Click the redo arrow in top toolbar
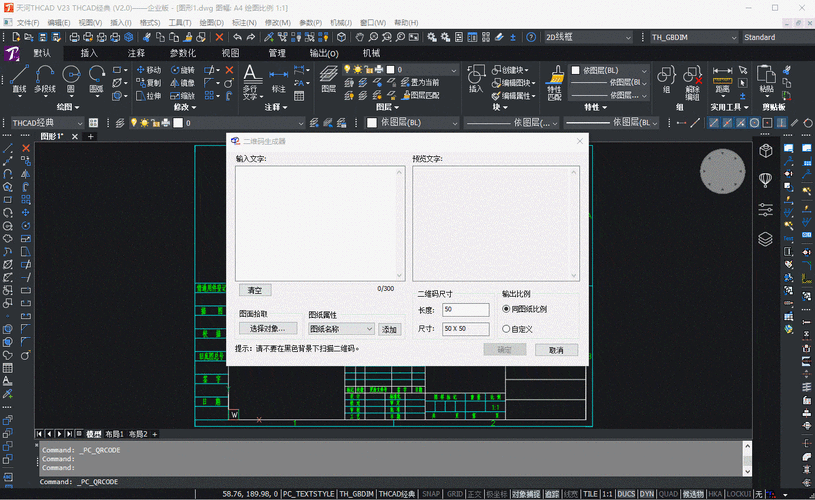 tap(251, 37)
